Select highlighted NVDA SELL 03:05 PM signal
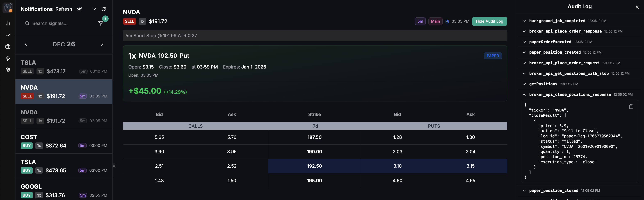The width and height of the screenshot is (644, 200). coord(64,92)
